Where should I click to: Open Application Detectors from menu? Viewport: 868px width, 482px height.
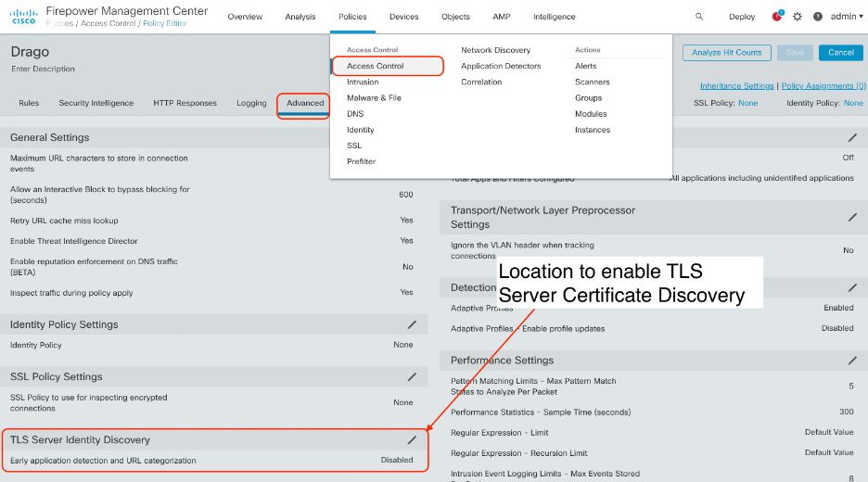[x=501, y=66]
